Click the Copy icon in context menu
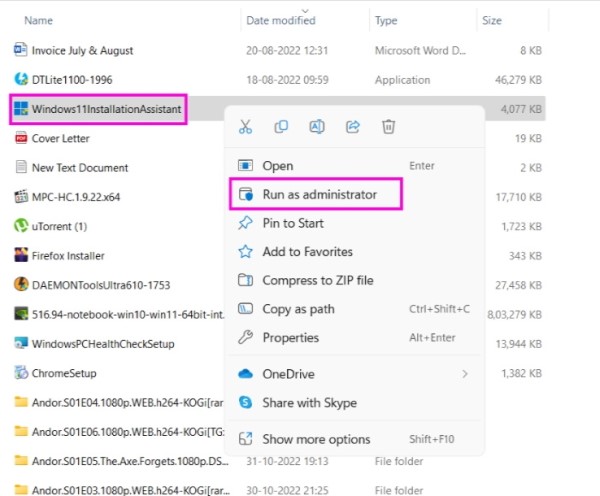This screenshot has width=600, height=496. pos(281,126)
